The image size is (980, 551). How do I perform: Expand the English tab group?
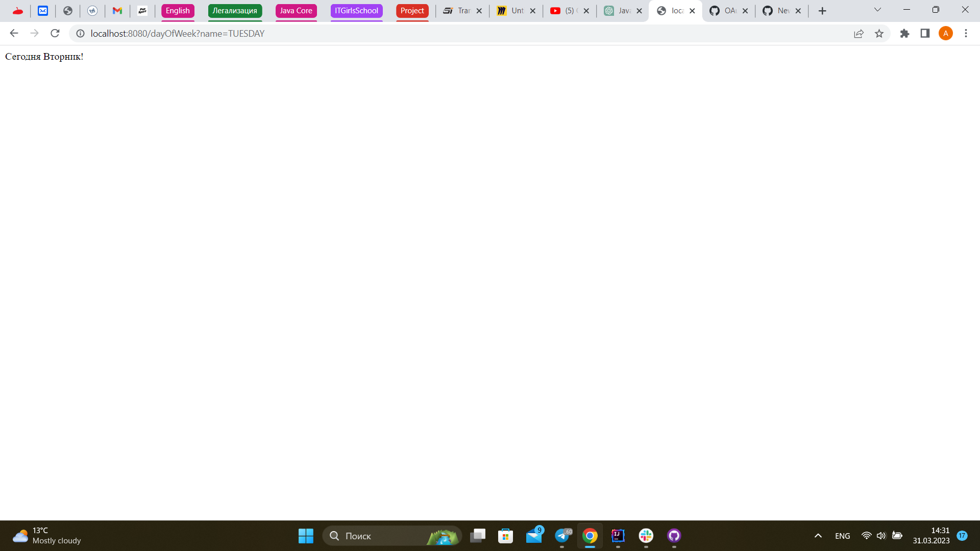coord(178,11)
